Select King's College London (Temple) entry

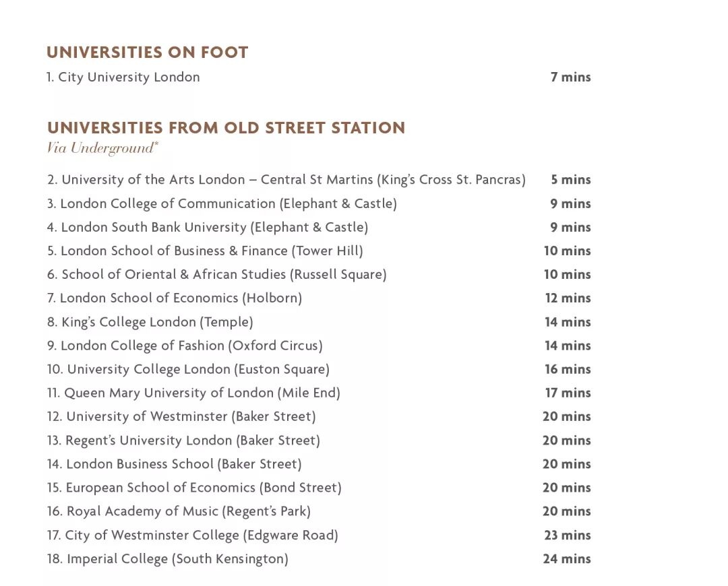pos(150,322)
